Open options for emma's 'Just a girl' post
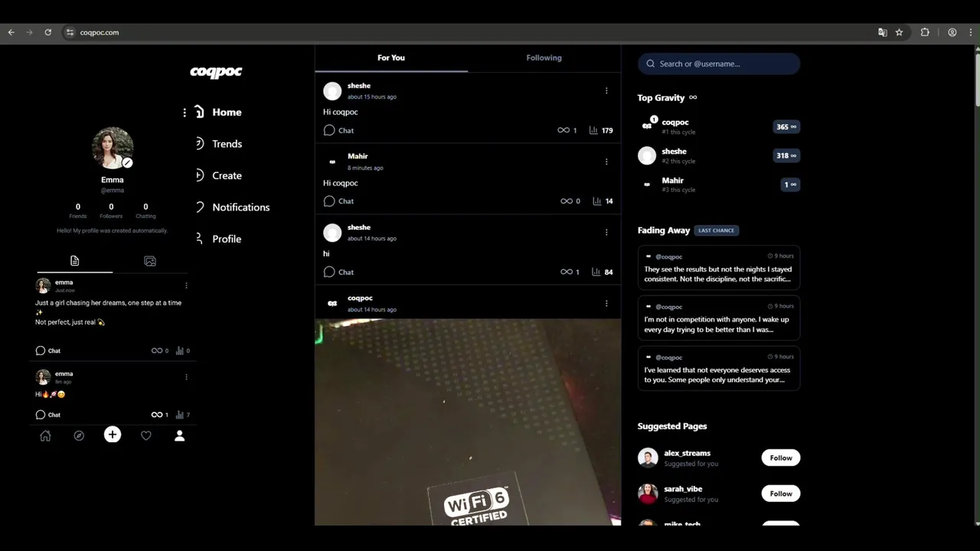This screenshot has width=980, height=551. (x=186, y=285)
